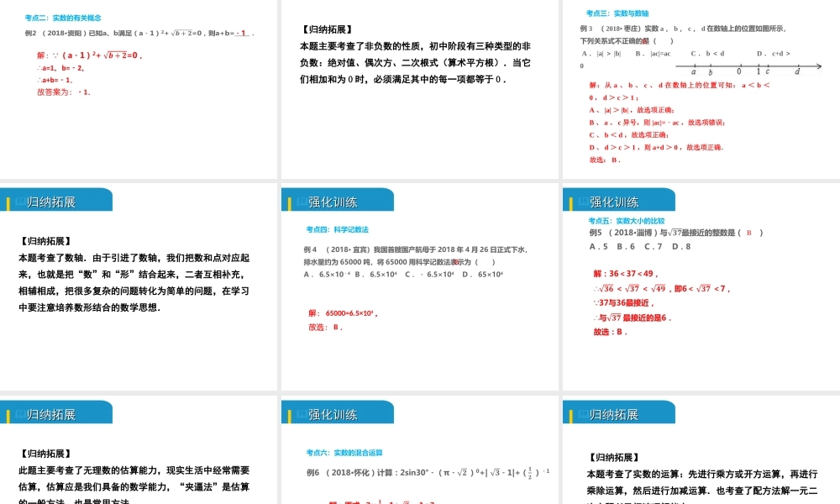Select the heading 考点三:实数与数轴
Image resolution: width=840 pixels, height=504 pixels.
pyautogui.click(x=617, y=13)
